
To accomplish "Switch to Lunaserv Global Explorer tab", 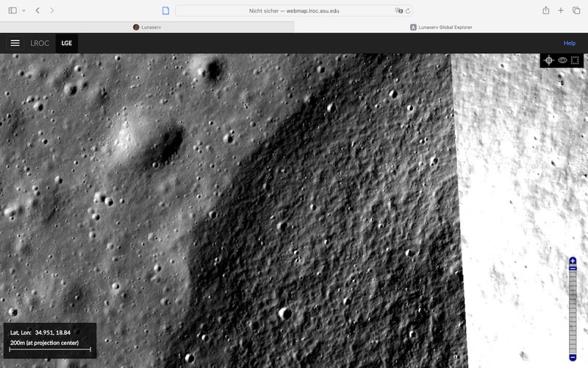I will [441, 27].
